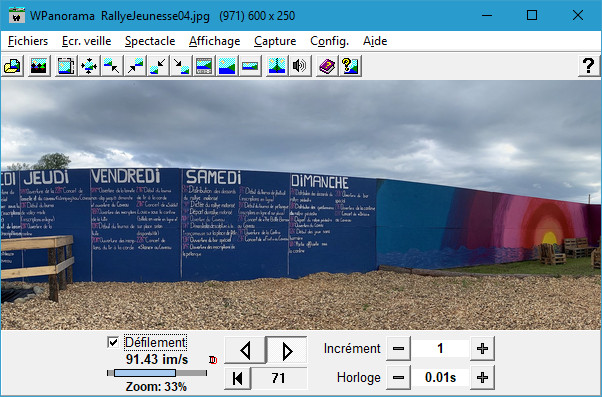This screenshot has width=602, height=397.
Task: Open the Capture menu
Action: tap(275, 41)
